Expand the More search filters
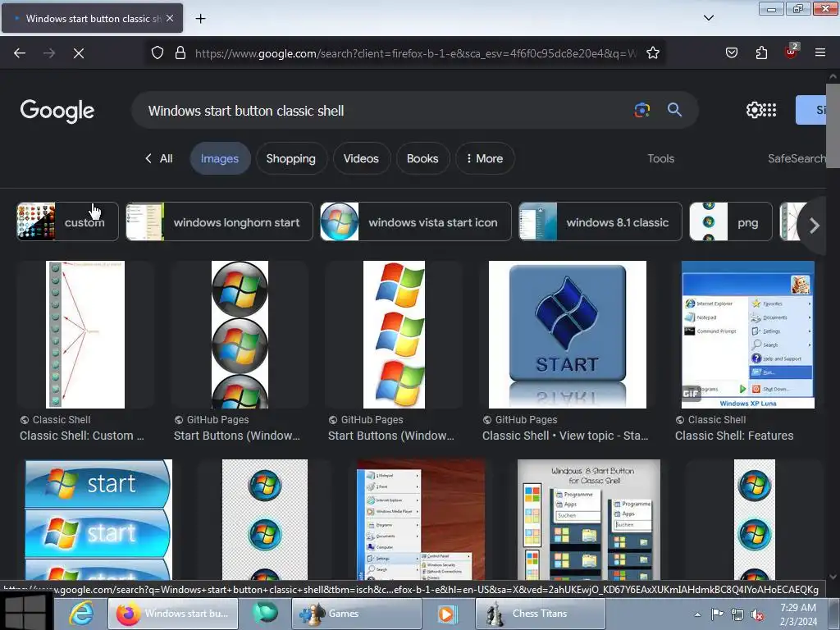 point(485,158)
